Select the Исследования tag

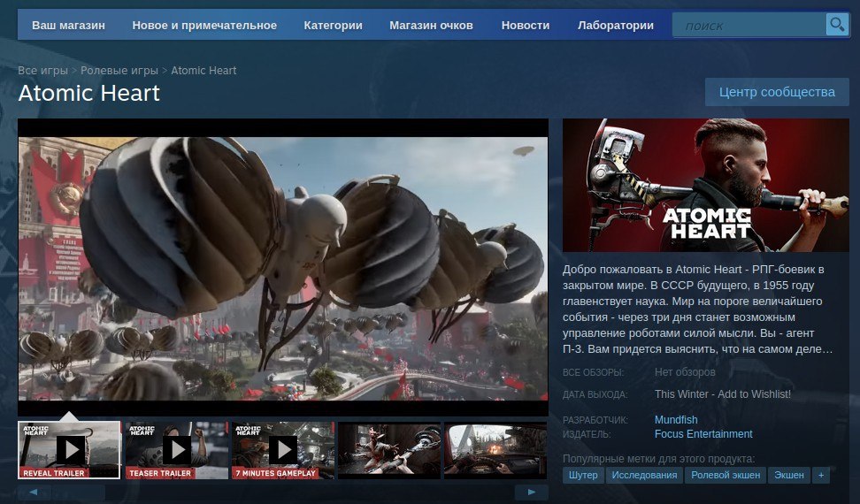click(x=644, y=475)
